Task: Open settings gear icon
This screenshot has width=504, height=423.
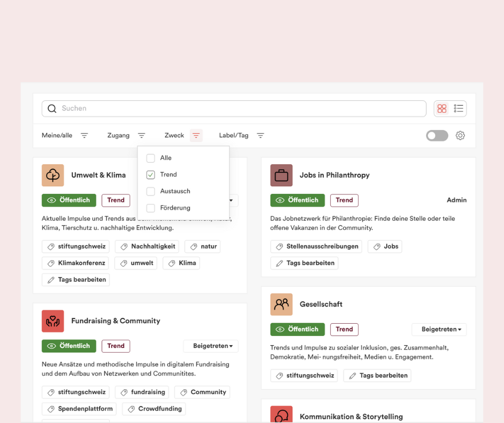Action: (460, 136)
